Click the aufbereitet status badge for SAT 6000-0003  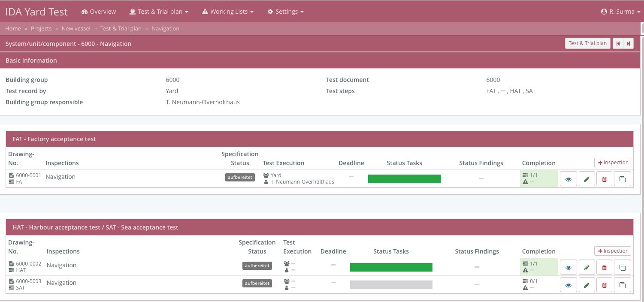click(x=257, y=283)
